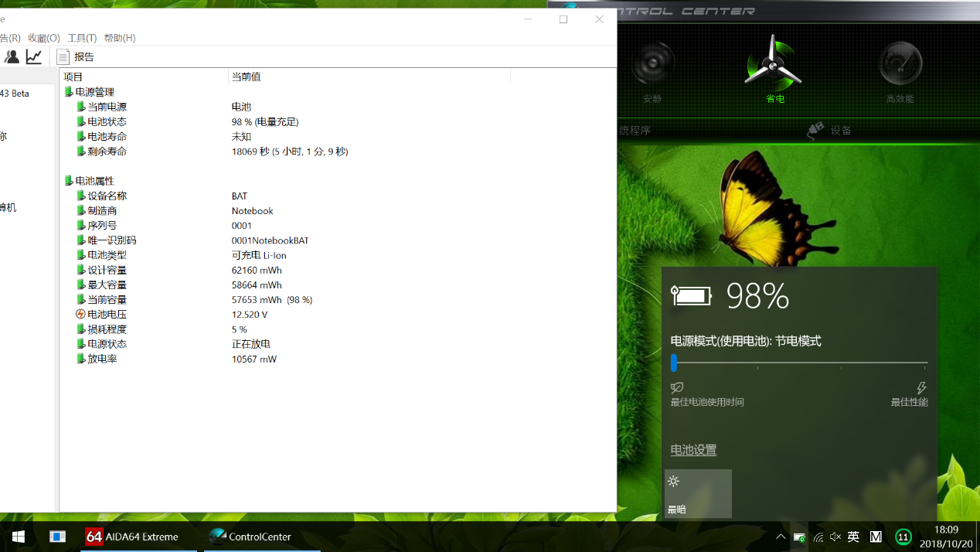Click the 项目 column header

coord(145,77)
